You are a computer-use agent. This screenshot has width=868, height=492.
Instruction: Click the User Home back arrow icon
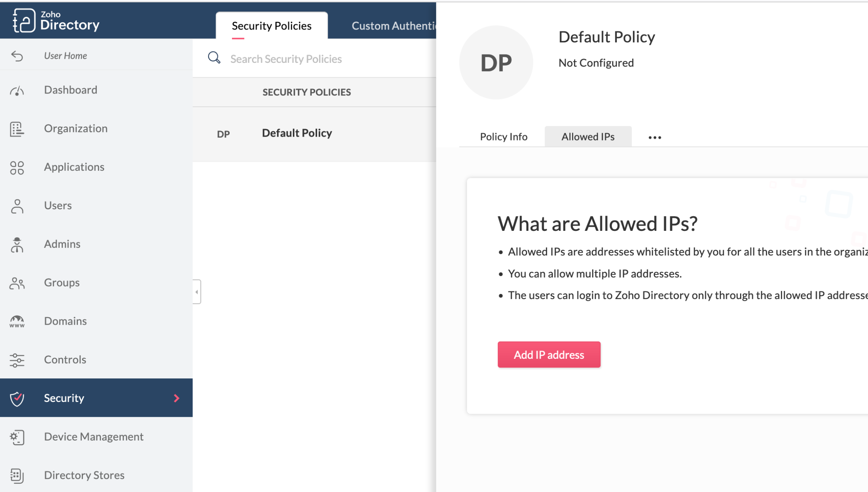pyautogui.click(x=17, y=56)
